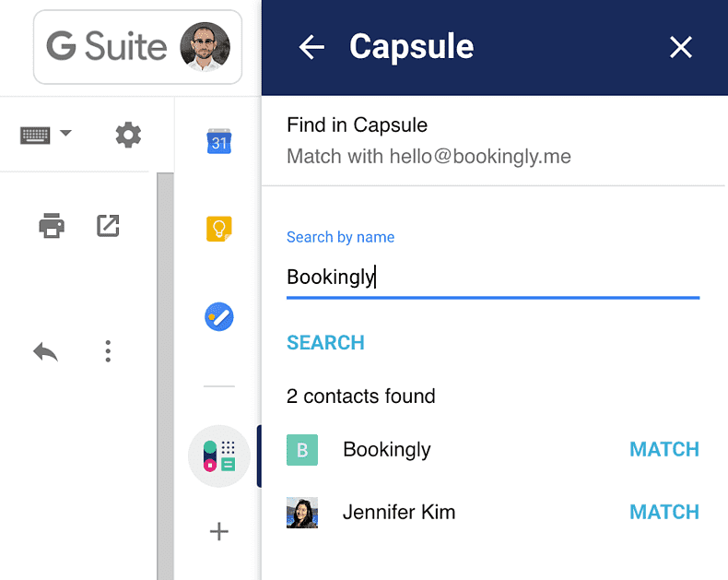The image size is (728, 580).
Task: Click the input tools keyboard icon
Action: [x=35, y=136]
